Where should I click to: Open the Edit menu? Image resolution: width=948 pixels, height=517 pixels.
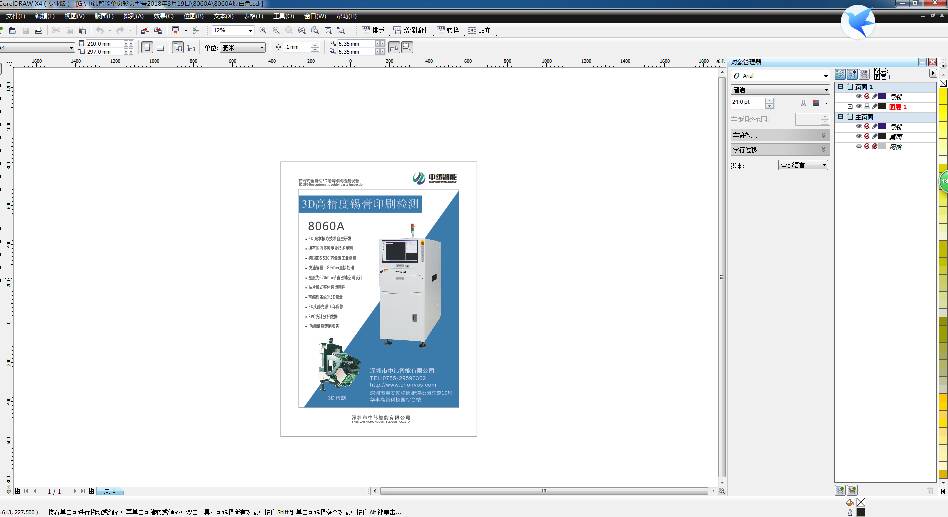[x=45, y=16]
